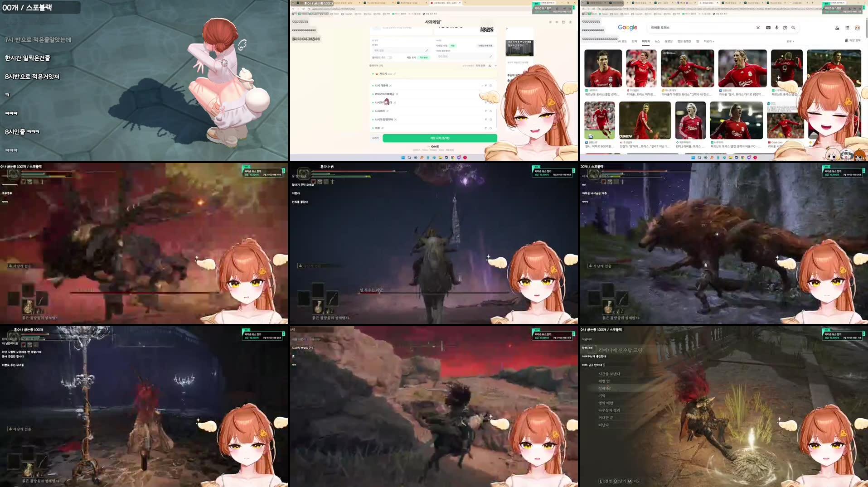Viewport: 868px width, 487px height.
Task: Click the green game start button in 사과게임
Action: point(440,138)
